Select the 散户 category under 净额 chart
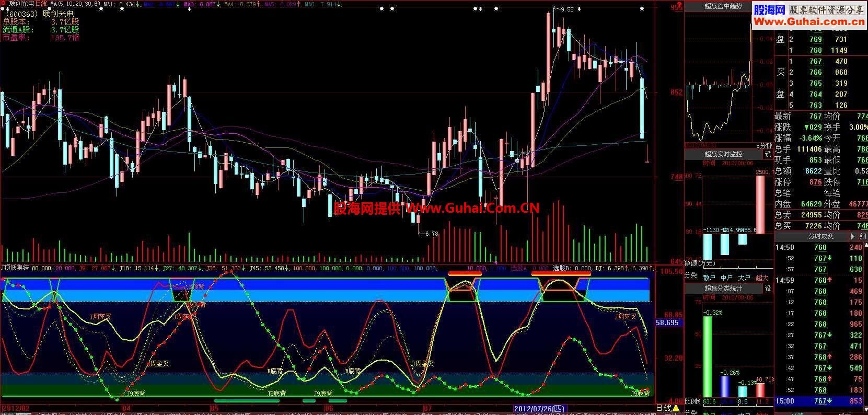This screenshot has width=868, height=415. click(x=709, y=278)
